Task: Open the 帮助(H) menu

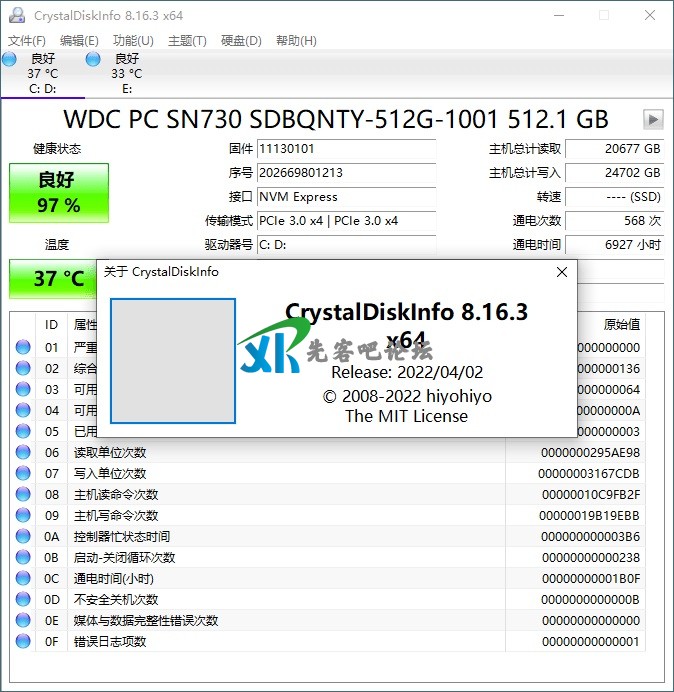Action: (296, 41)
